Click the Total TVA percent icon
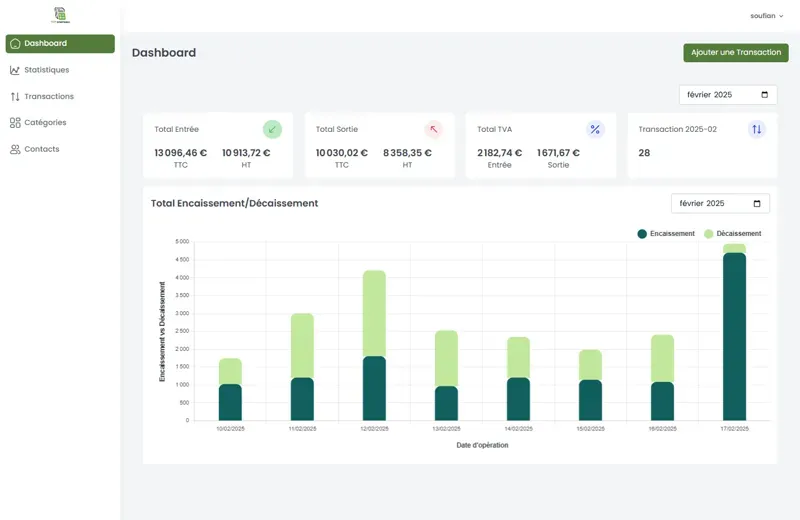The image size is (800, 520). (x=595, y=129)
